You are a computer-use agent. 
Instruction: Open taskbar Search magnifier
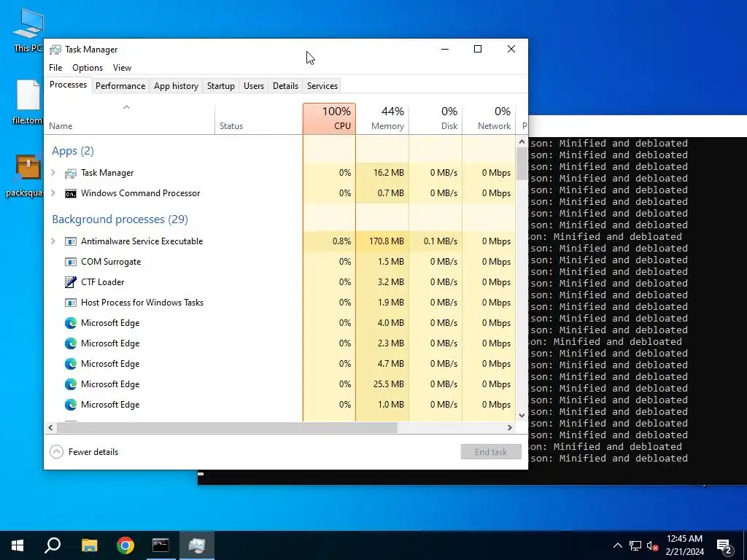tap(53, 545)
